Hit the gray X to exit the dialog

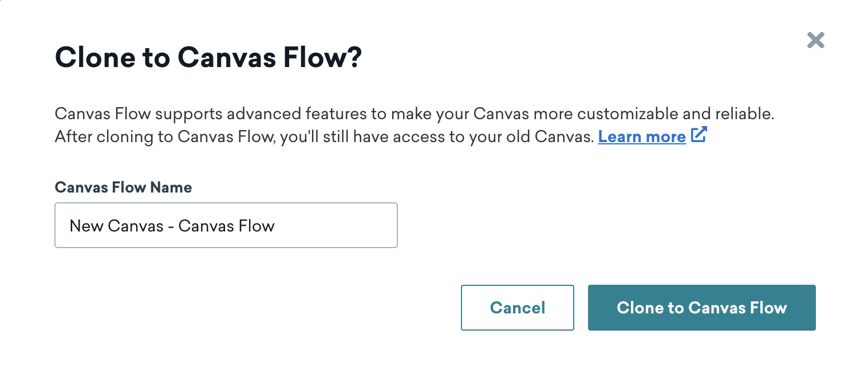(x=815, y=40)
